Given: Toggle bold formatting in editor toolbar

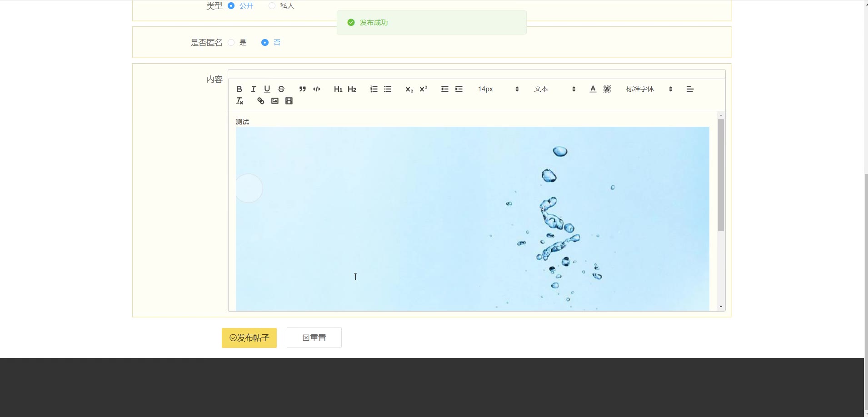Looking at the screenshot, I should (239, 89).
